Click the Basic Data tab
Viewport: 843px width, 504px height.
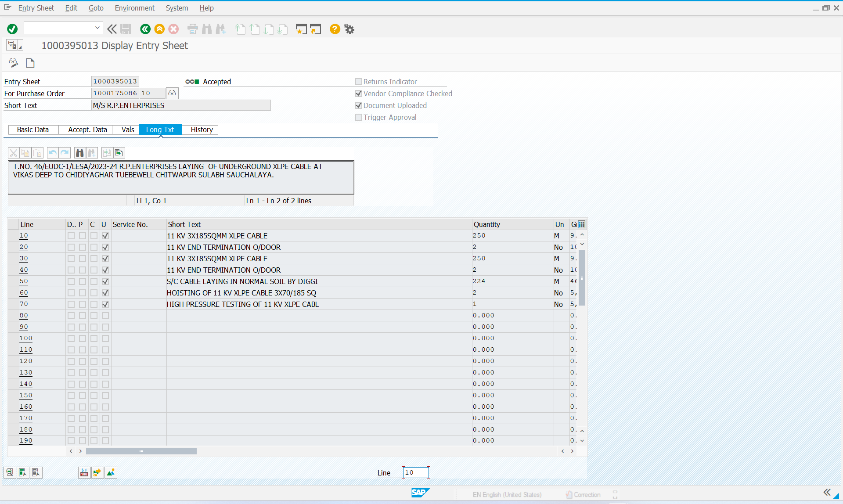(x=33, y=130)
